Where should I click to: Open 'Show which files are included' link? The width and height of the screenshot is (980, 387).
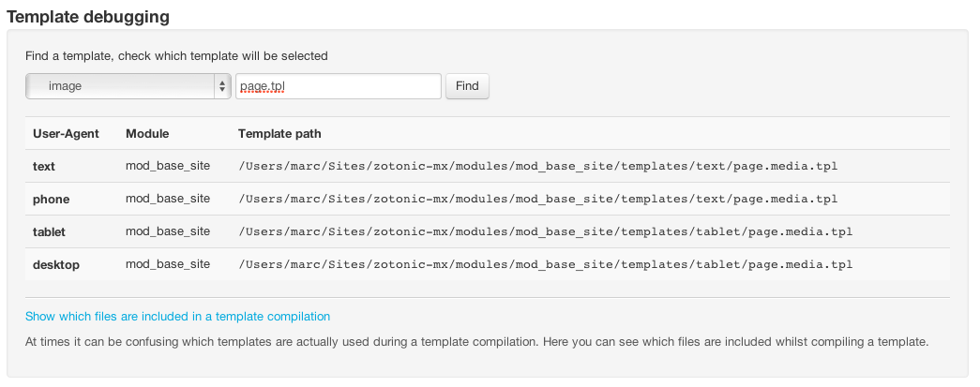(x=177, y=317)
